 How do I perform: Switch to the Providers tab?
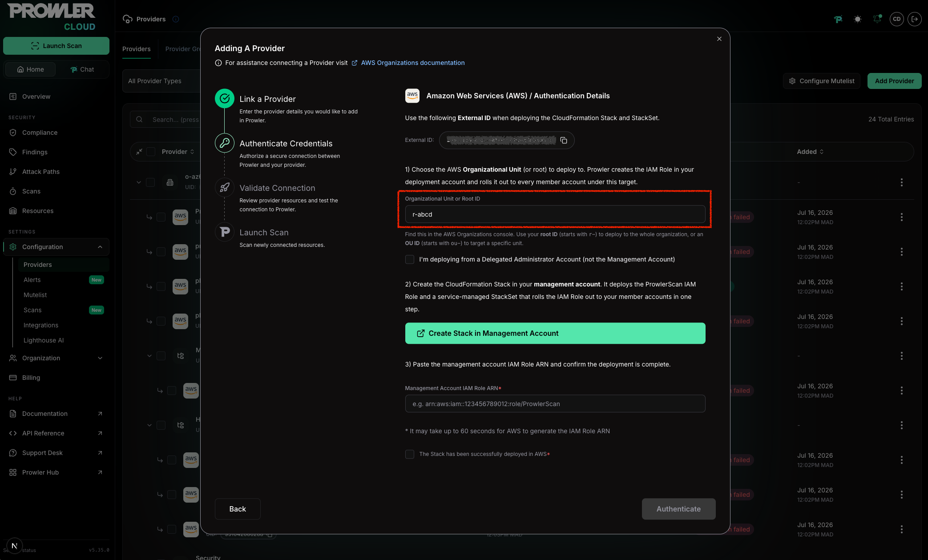coord(137,49)
